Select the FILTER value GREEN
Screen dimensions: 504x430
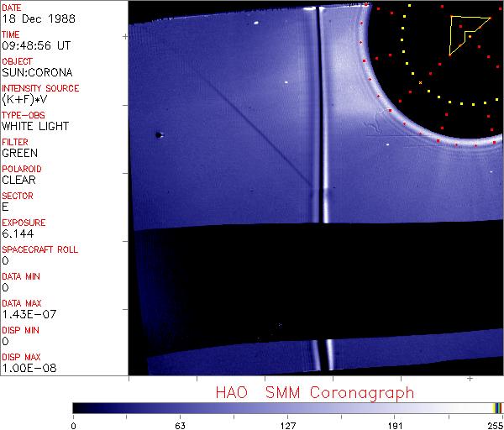(19, 153)
